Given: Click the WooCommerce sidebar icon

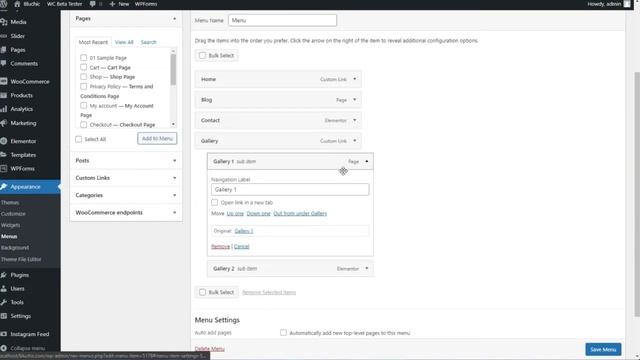Looking at the screenshot, I should coord(4,82).
